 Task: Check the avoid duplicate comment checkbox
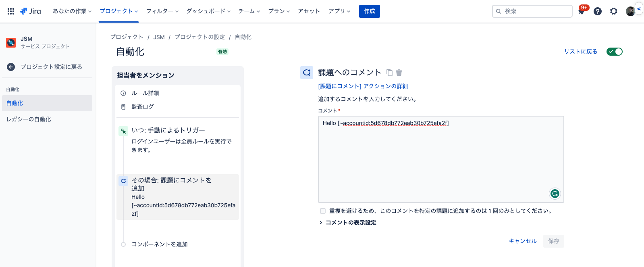(x=323, y=211)
